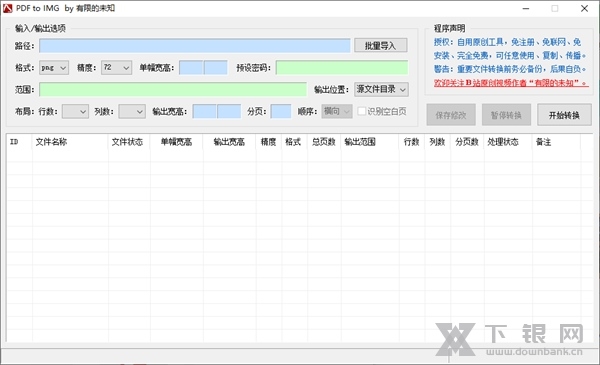
Task: Click the 备注 column header
Action: pyautogui.click(x=556, y=142)
